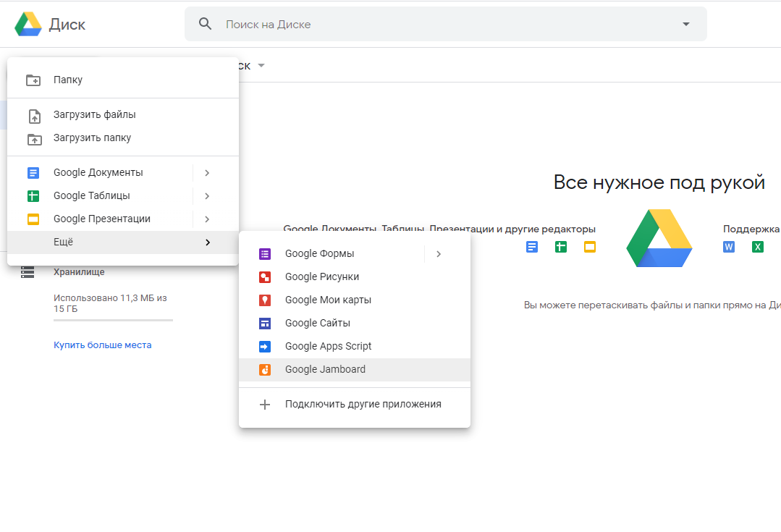Click the Word W icon under Поддержка
This screenshot has width=781, height=532.
click(729, 247)
